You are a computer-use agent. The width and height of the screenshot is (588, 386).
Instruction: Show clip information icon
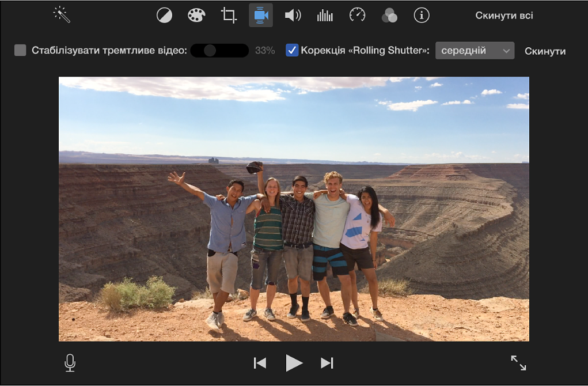tap(422, 16)
